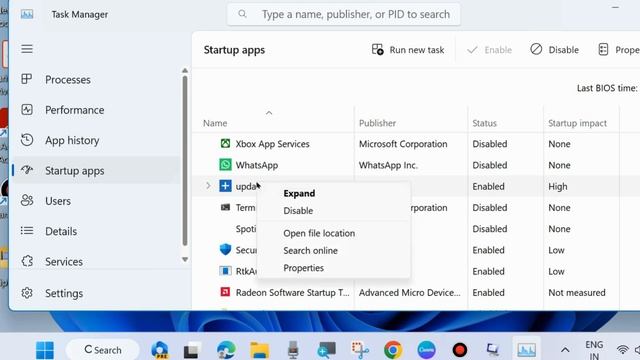Click the ENG IN language indicator
Image resolution: width=640 pixels, height=360 pixels.
[594, 350]
